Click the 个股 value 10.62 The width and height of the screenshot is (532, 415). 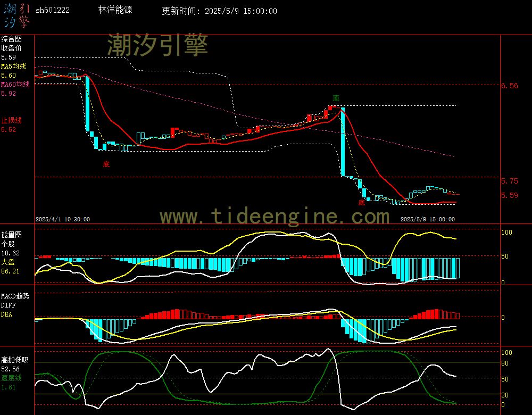click(10, 253)
